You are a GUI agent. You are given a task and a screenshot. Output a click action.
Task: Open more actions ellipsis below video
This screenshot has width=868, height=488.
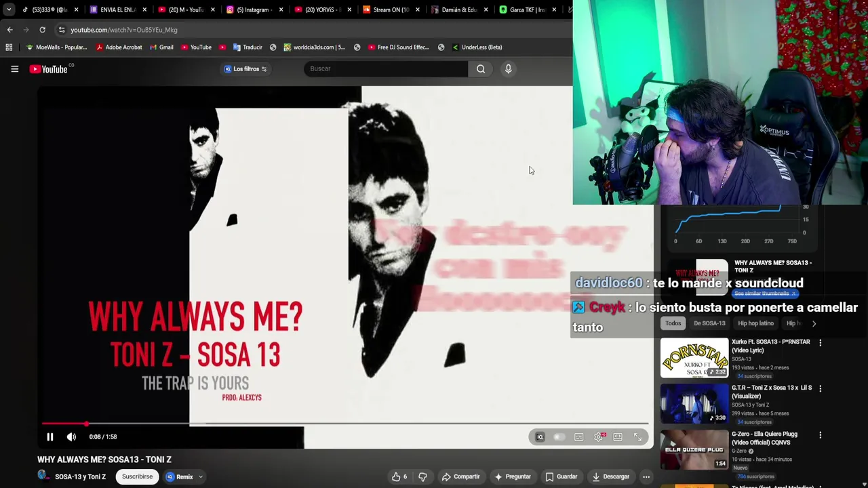(646, 476)
